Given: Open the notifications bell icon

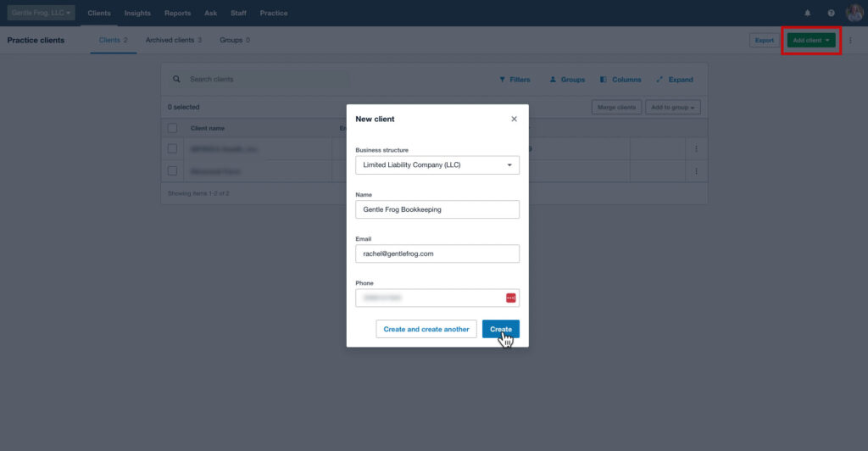Looking at the screenshot, I should (807, 13).
